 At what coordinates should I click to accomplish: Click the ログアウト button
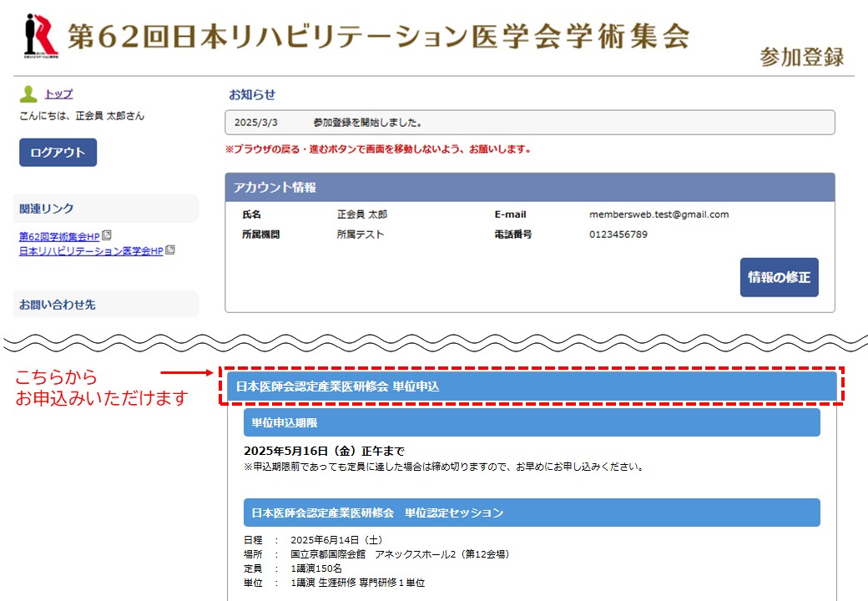click(58, 152)
